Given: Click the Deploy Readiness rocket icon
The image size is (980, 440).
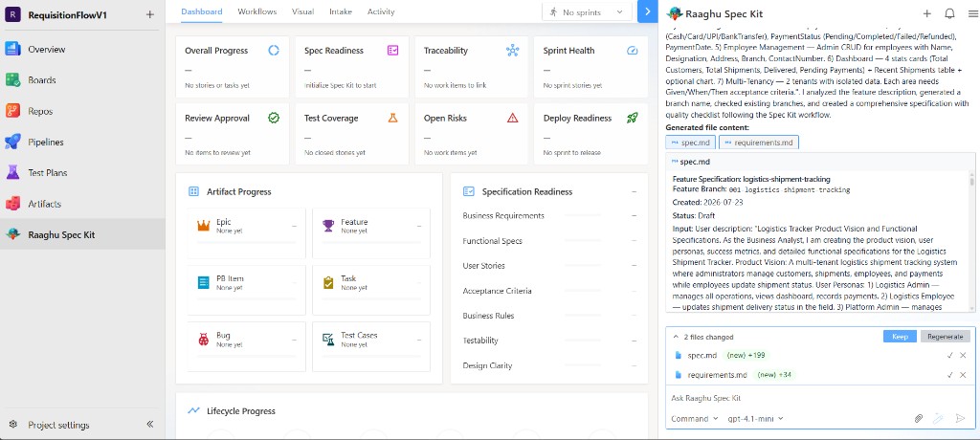Looking at the screenshot, I should click(632, 118).
